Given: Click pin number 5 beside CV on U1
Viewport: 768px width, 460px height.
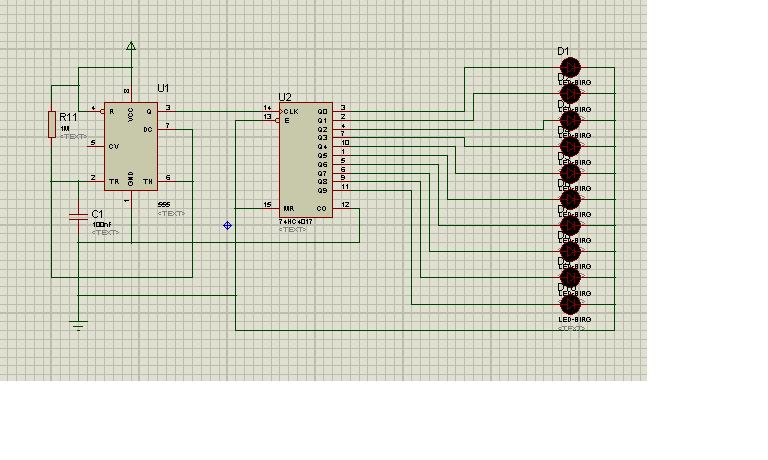Looking at the screenshot, I should coord(93,143).
